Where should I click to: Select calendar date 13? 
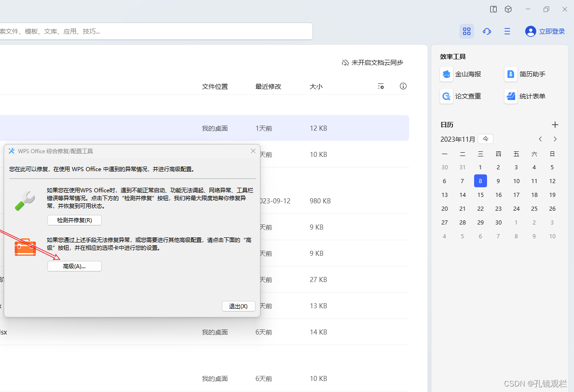445,195
